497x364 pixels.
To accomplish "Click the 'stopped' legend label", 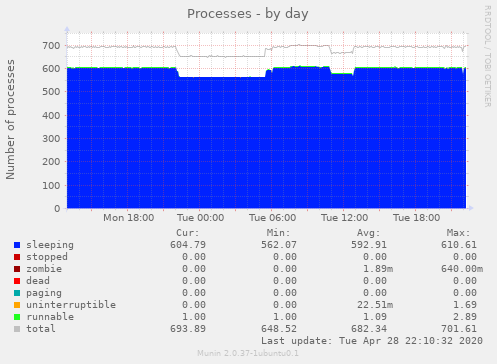I will point(47,257).
